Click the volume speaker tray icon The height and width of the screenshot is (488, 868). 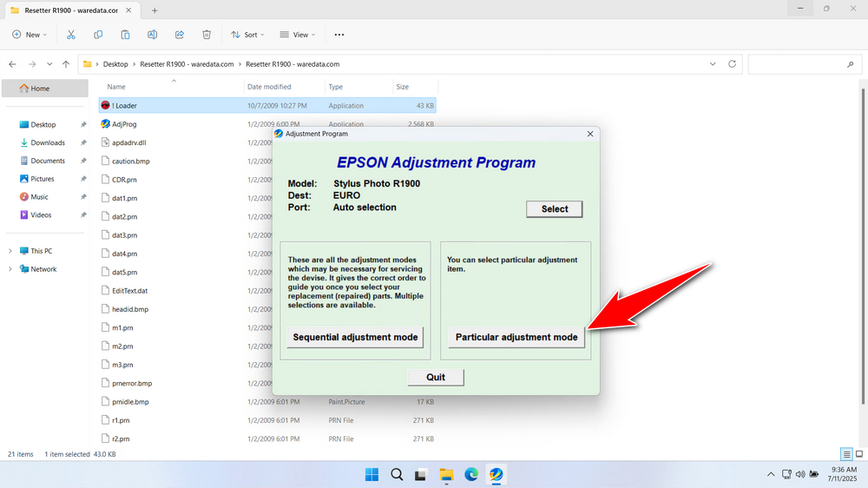800,474
